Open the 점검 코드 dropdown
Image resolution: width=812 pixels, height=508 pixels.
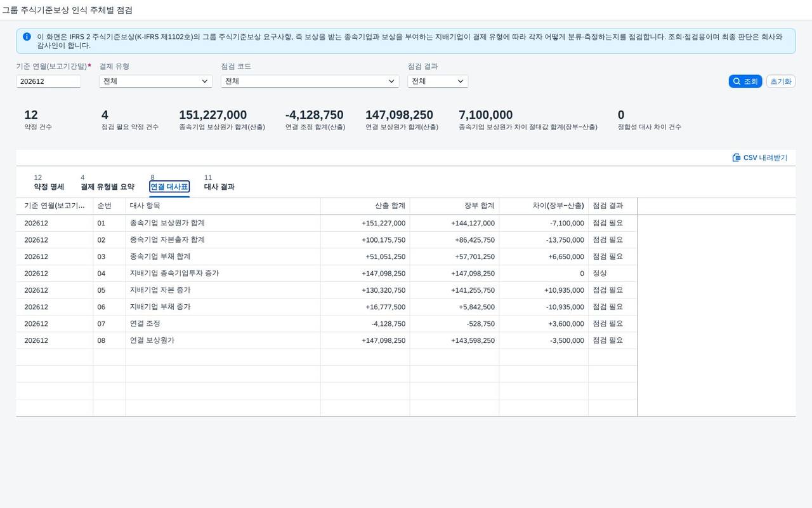coord(310,81)
